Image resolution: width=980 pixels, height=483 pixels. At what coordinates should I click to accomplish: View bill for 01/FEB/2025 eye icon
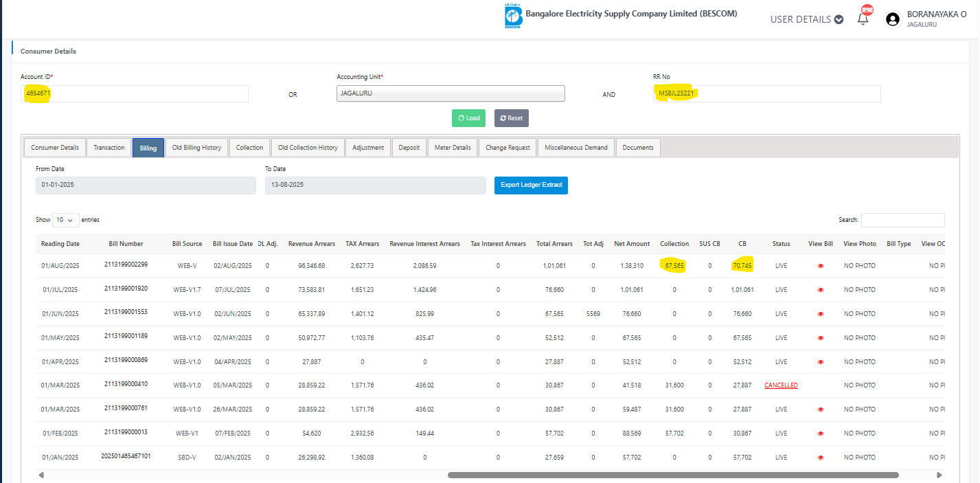pyautogui.click(x=820, y=434)
